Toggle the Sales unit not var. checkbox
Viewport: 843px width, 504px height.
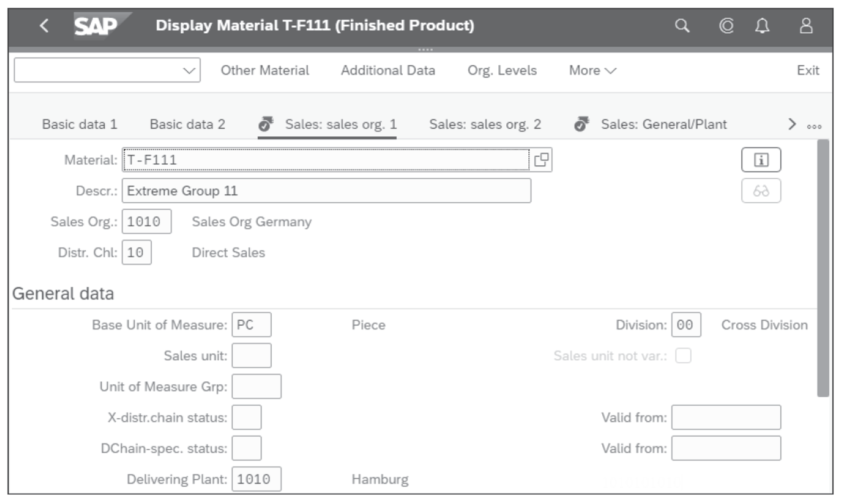point(683,356)
